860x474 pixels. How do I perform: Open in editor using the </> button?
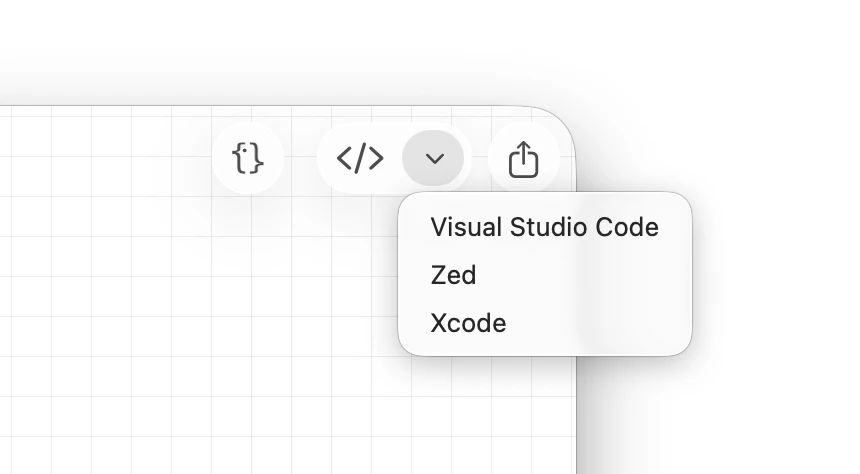click(x=360, y=158)
